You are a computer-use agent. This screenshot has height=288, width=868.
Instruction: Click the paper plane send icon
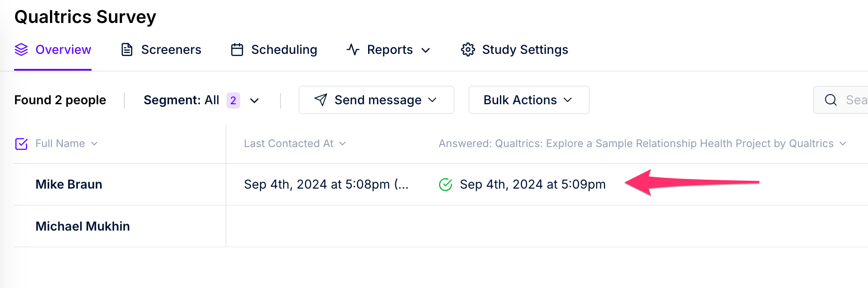coord(321,100)
